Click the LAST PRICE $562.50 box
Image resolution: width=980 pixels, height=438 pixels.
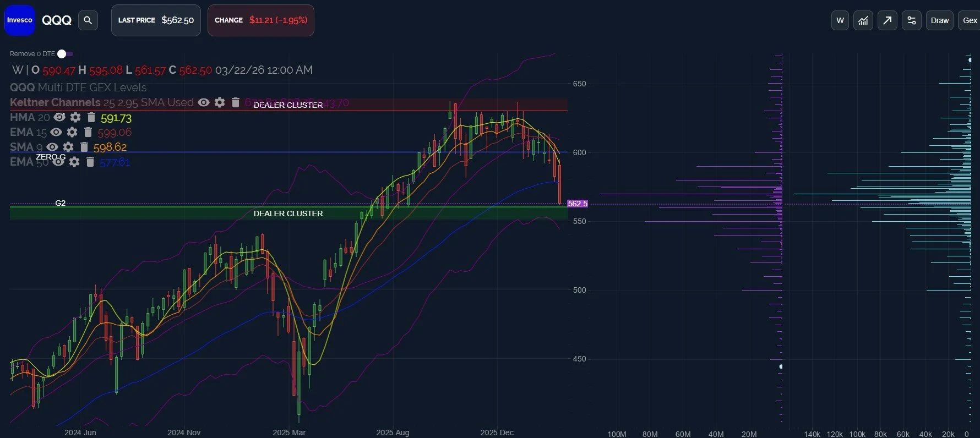(x=156, y=20)
